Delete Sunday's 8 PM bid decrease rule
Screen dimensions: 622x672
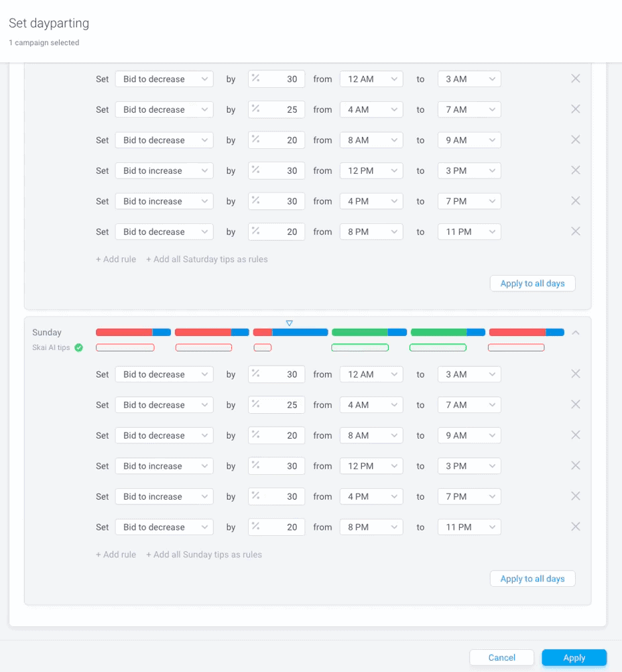(575, 527)
